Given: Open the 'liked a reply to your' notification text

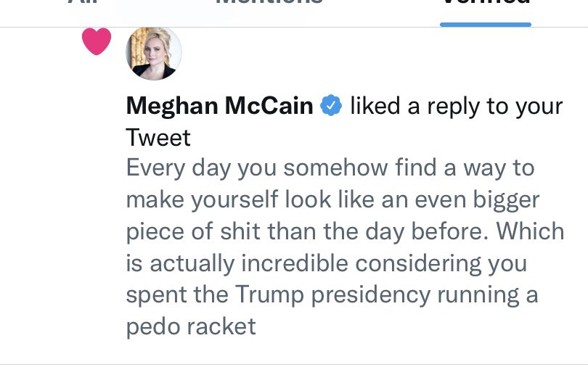Looking at the screenshot, I should 456,106.
